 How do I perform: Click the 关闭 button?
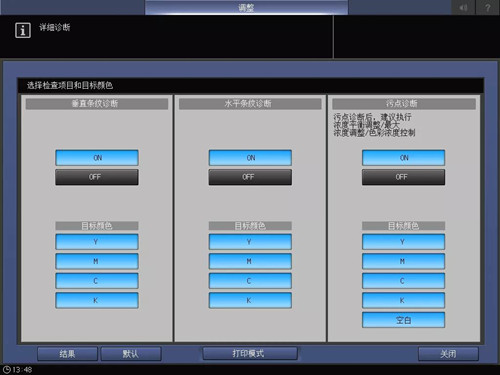coord(448,354)
